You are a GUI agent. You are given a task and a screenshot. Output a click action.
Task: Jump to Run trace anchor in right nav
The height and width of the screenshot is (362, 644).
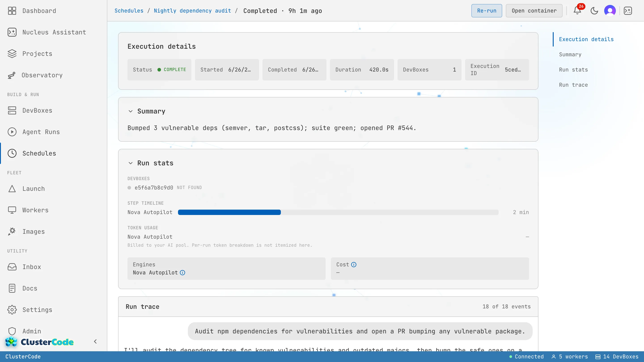574,85
